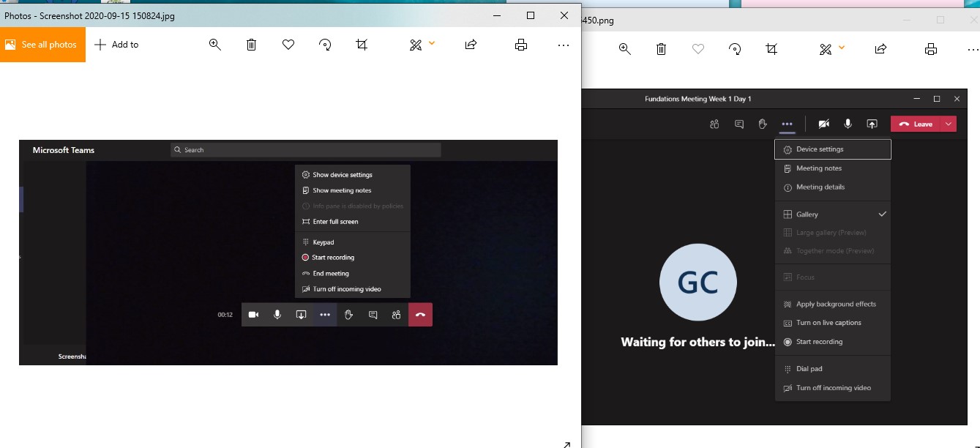Click the red Leave button

[x=916, y=124]
